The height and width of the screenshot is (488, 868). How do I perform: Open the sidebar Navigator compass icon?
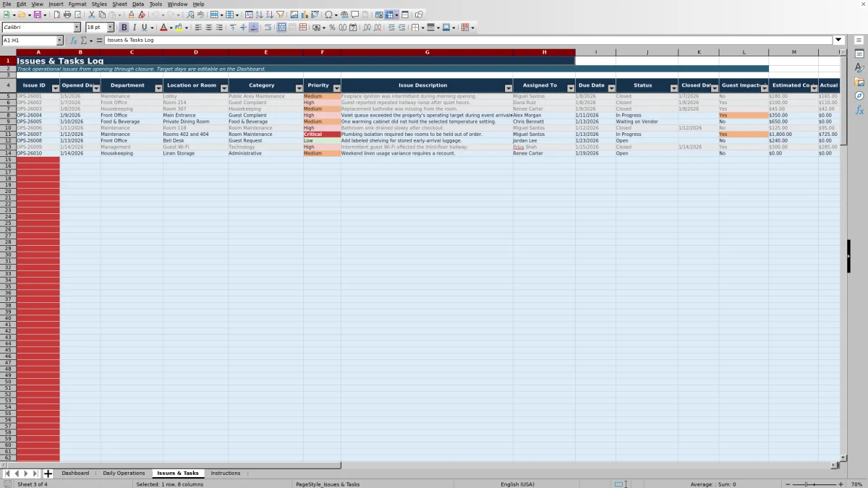859,95
